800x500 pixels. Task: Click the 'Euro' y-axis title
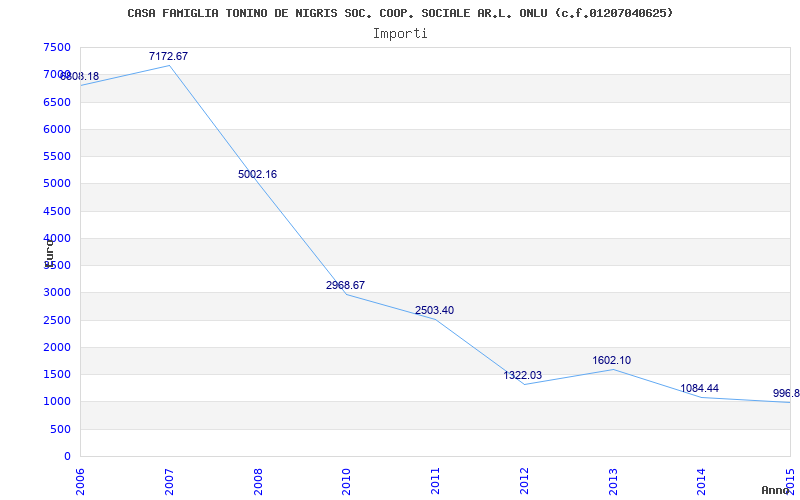[x=49, y=252]
